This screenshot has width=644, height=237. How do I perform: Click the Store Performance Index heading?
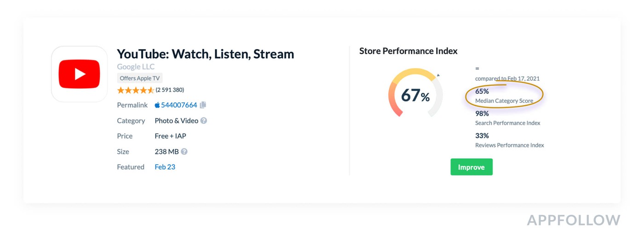[408, 51]
